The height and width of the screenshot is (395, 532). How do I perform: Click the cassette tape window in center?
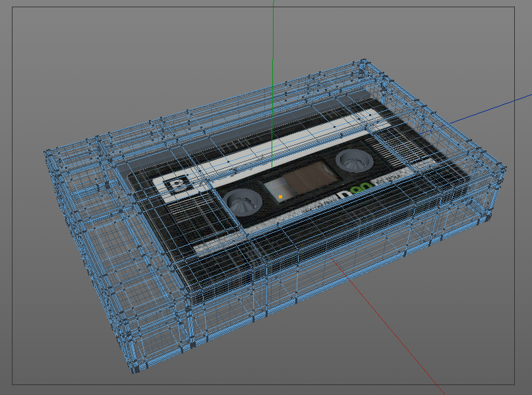pyautogui.click(x=302, y=181)
